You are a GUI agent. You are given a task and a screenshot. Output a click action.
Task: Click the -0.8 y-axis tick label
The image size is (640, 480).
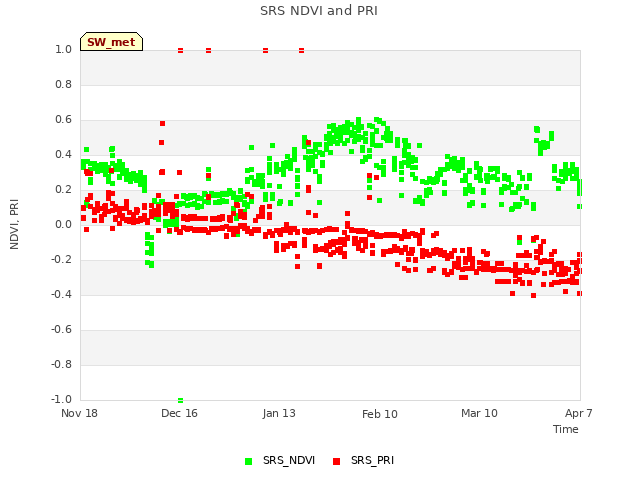[61, 364]
